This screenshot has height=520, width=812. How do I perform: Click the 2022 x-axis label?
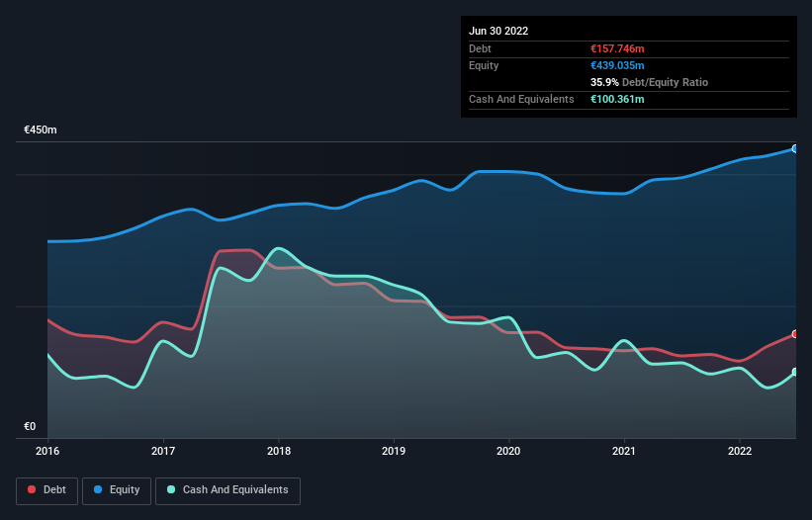coord(740,451)
